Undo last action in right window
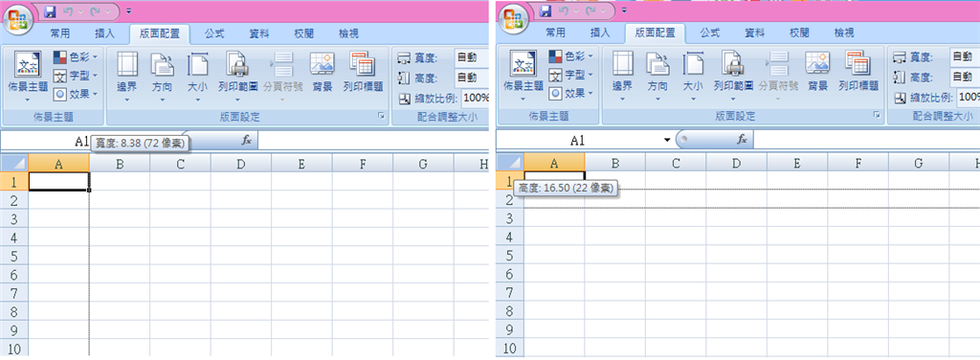 coord(563,11)
